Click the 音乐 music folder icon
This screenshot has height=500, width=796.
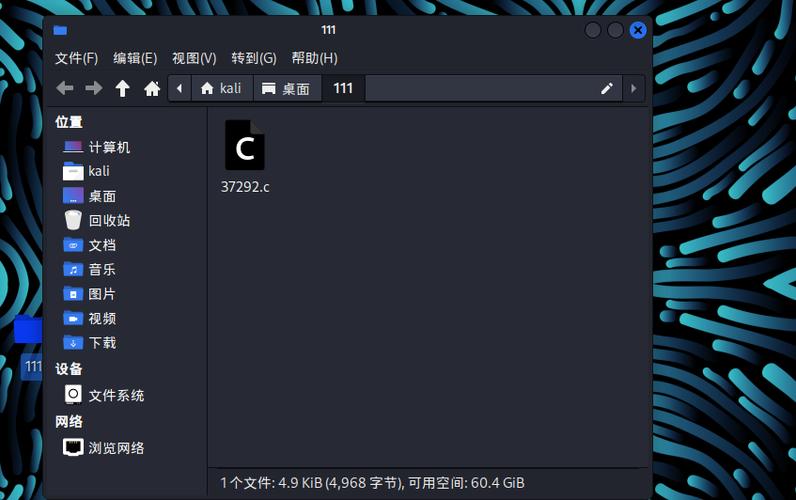(73, 270)
